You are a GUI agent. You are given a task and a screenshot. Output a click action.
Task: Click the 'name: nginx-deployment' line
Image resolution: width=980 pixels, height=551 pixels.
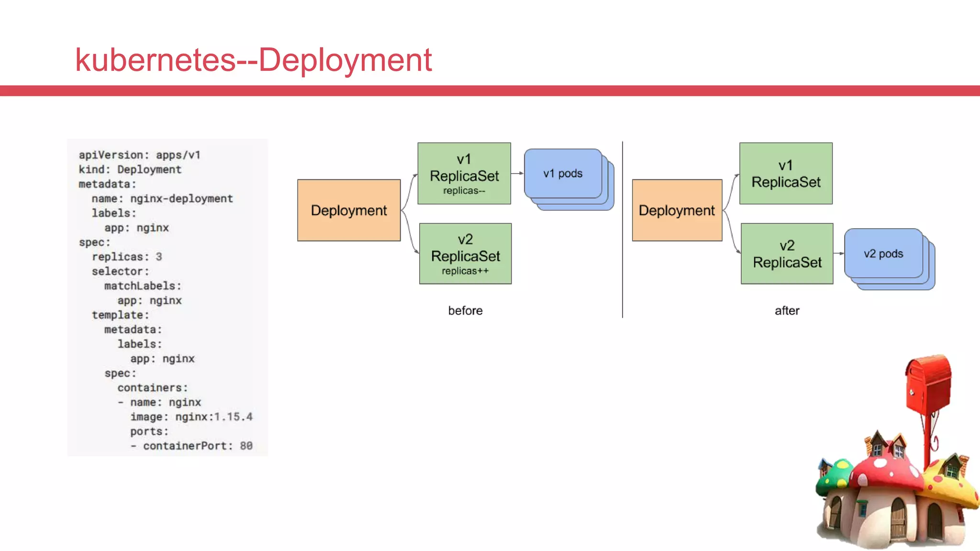click(x=162, y=199)
